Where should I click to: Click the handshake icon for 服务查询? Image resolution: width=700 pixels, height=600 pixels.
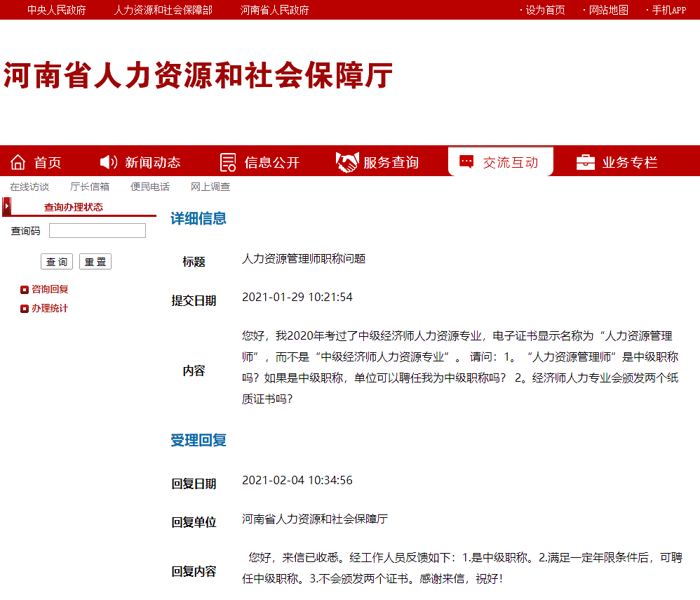[x=346, y=162]
